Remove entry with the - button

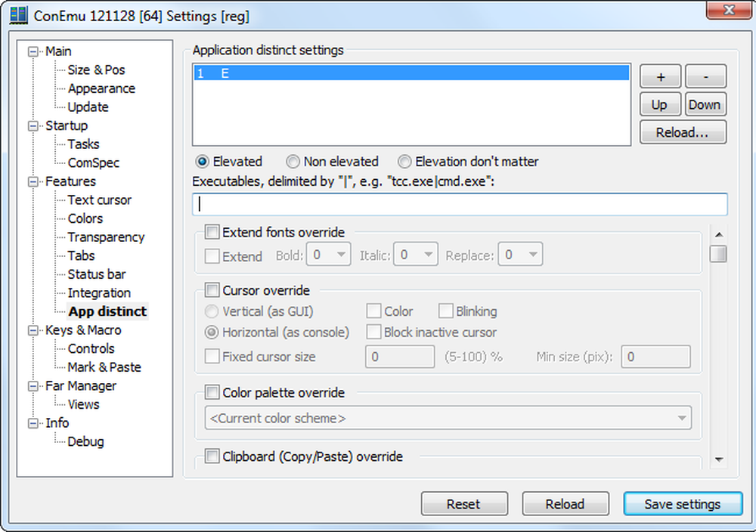tap(705, 76)
